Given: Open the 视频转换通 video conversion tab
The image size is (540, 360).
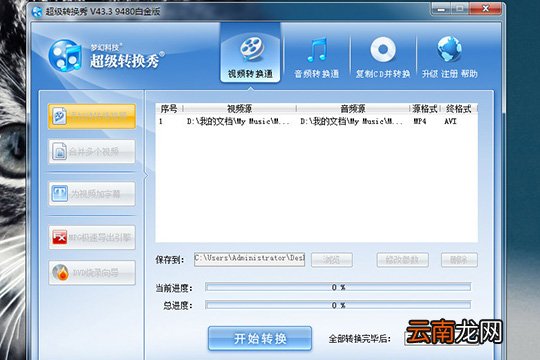Looking at the screenshot, I should pos(250,53).
